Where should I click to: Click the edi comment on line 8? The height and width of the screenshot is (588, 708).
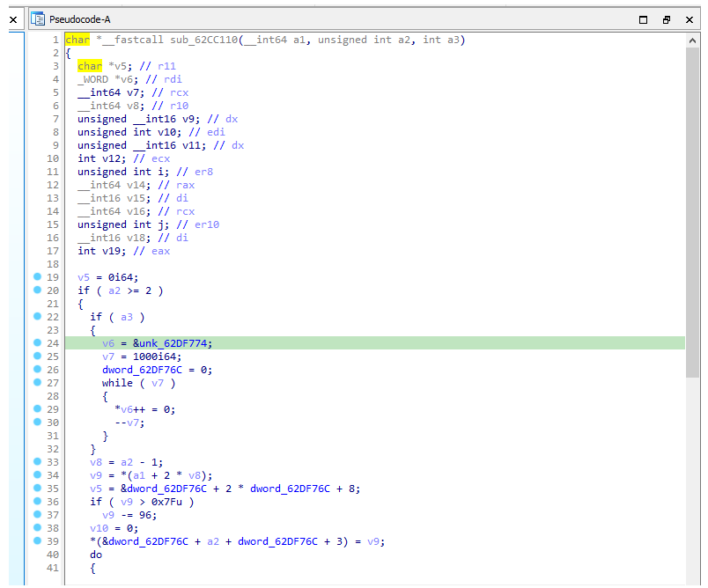[x=216, y=132]
